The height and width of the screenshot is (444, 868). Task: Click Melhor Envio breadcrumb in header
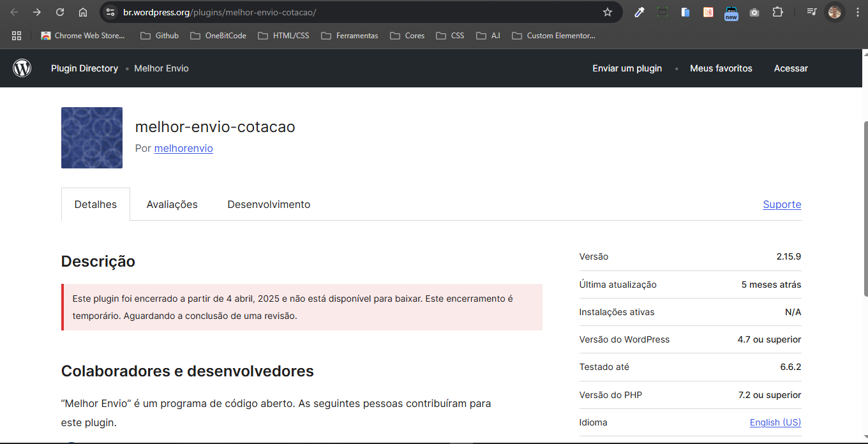(x=161, y=68)
